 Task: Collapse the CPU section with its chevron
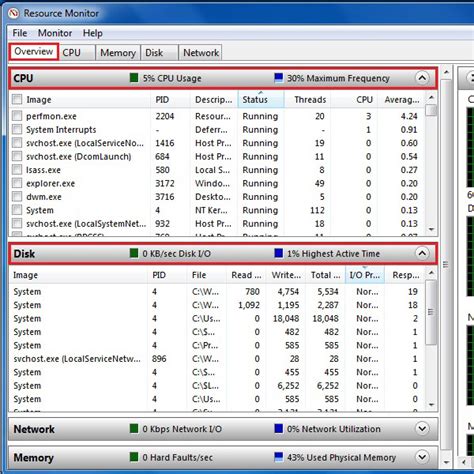click(422, 78)
